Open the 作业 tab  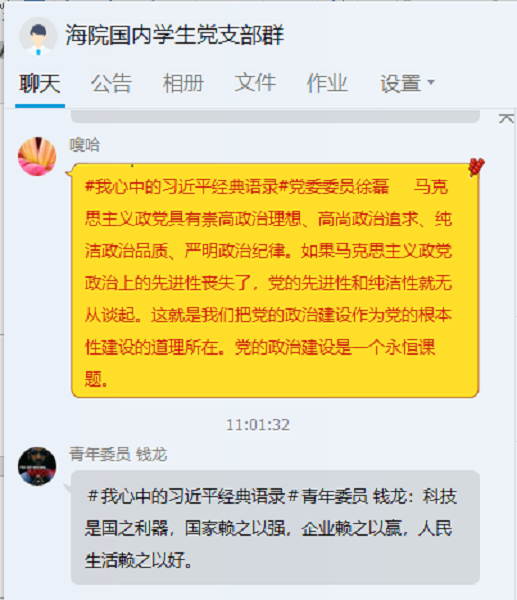pos(327,83)
